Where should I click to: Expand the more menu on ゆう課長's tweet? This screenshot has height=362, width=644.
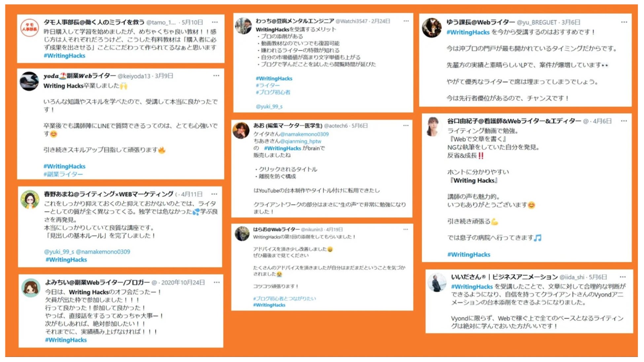pyautogui.click(x=624, y=22)
